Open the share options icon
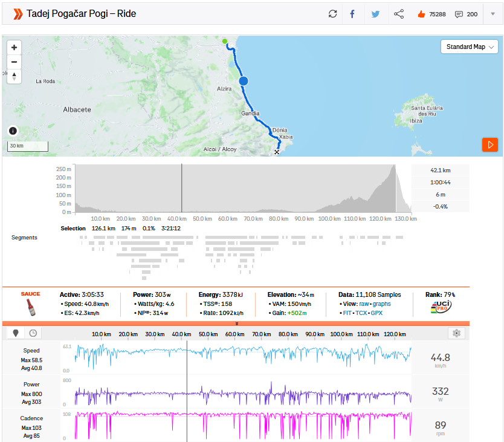The width and height of the screenshot is (504, 442). (399, 14)
